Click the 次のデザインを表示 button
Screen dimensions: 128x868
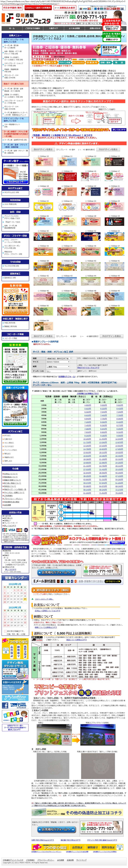108,149
